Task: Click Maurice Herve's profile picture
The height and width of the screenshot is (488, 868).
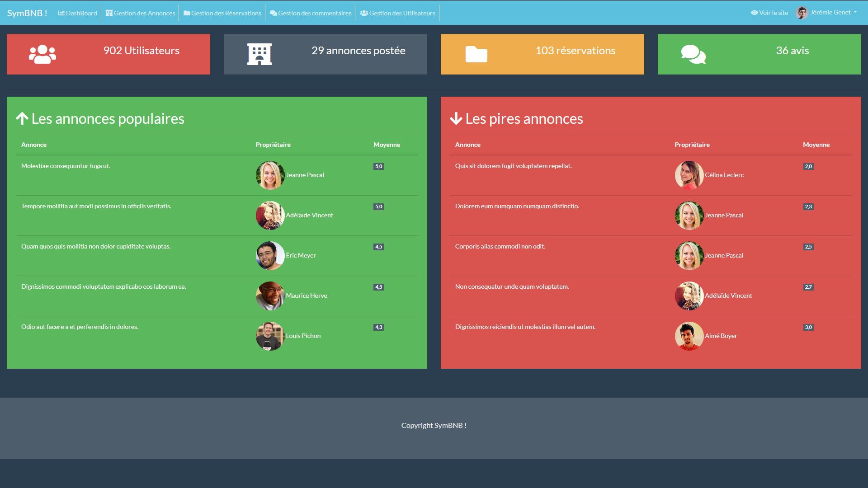Action: [x=270, y=296]
